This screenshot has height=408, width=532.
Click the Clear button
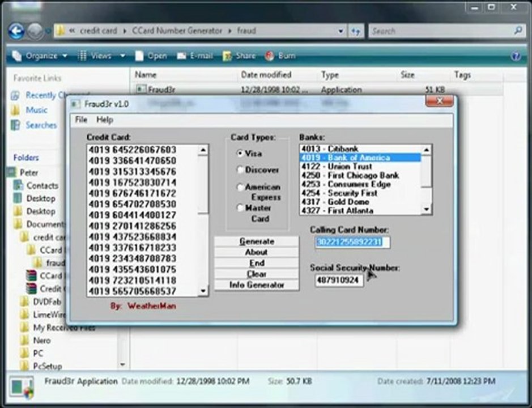[257, 274]
